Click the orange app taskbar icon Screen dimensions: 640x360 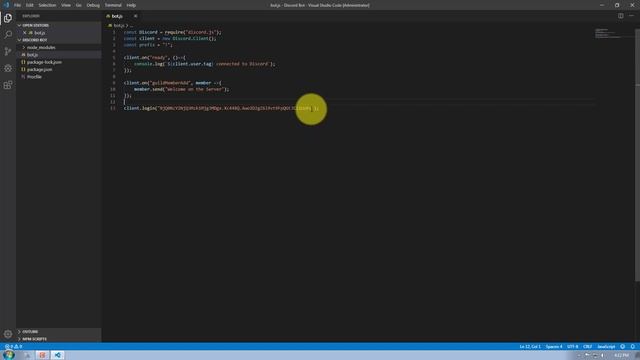[42, 355]
